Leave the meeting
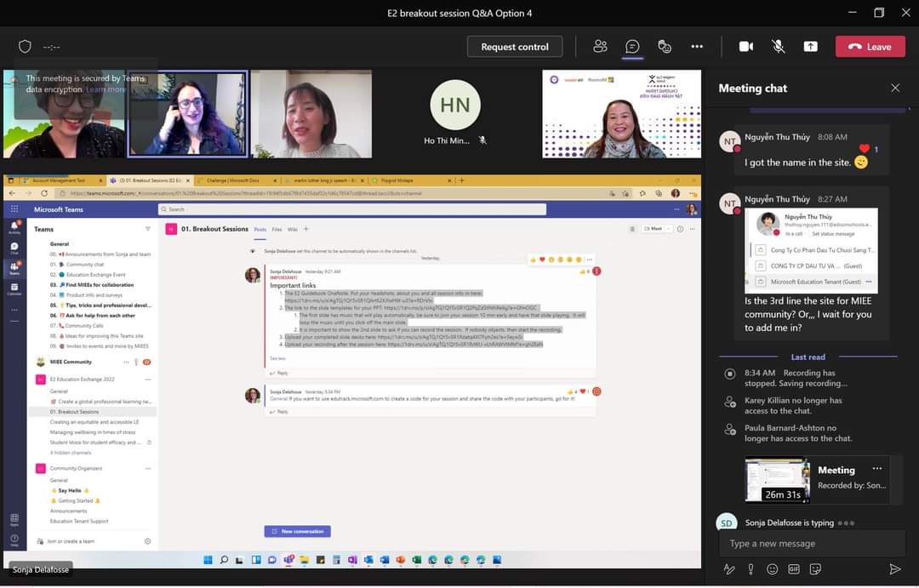Image resolution: width=919 pixels, height=588 pixels. [870, 47]
